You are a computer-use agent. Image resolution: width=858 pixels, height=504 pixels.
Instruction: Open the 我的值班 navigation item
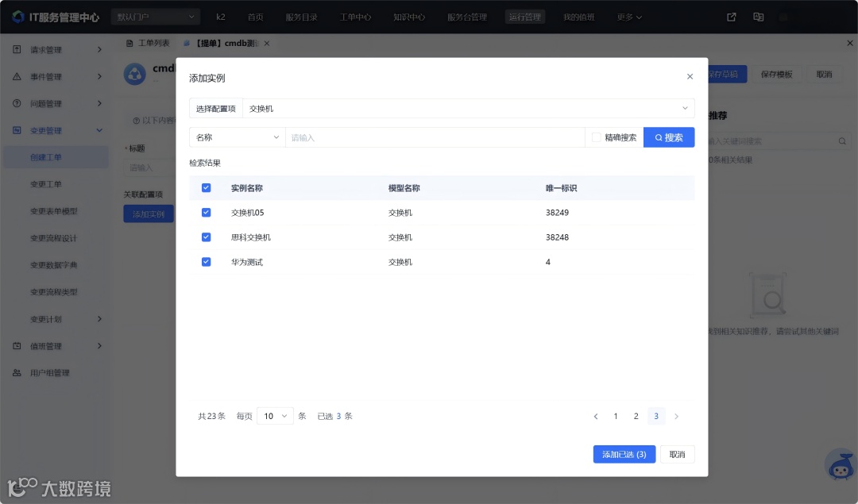(x=579, y=17)
